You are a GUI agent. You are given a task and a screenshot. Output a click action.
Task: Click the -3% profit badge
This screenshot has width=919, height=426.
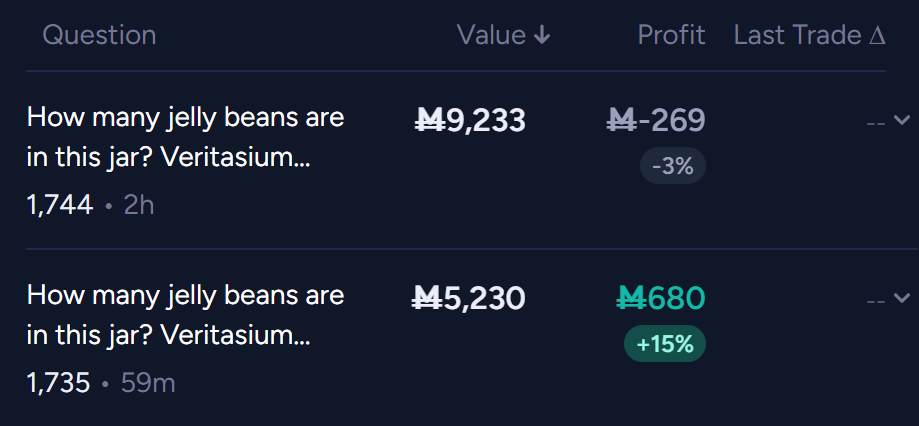(x=673, y=166)
